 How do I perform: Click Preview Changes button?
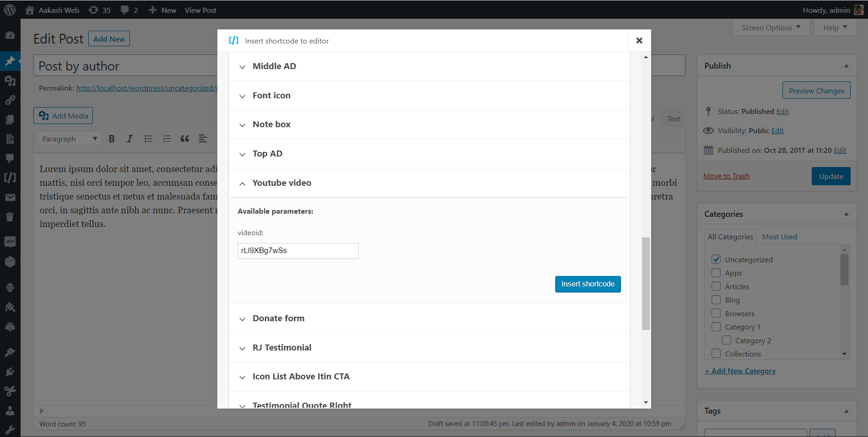pos(816,91)
